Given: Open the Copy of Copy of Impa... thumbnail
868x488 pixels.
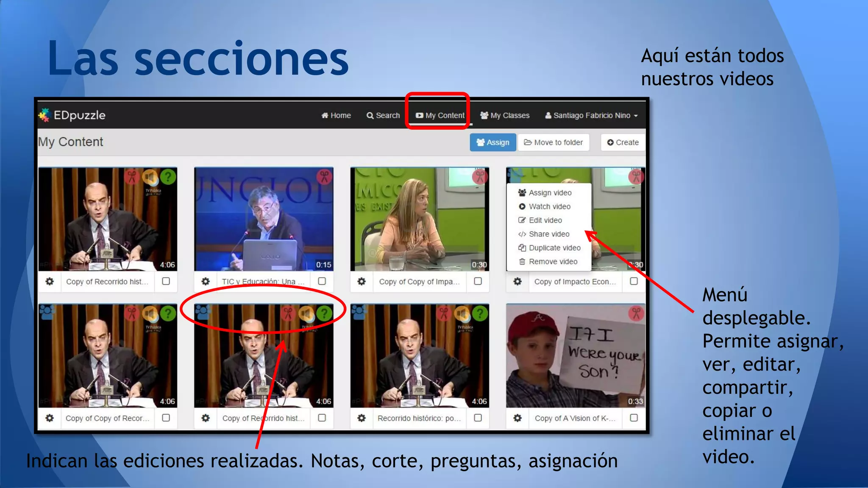Looking at the screenshot, I should pos(420,219).
